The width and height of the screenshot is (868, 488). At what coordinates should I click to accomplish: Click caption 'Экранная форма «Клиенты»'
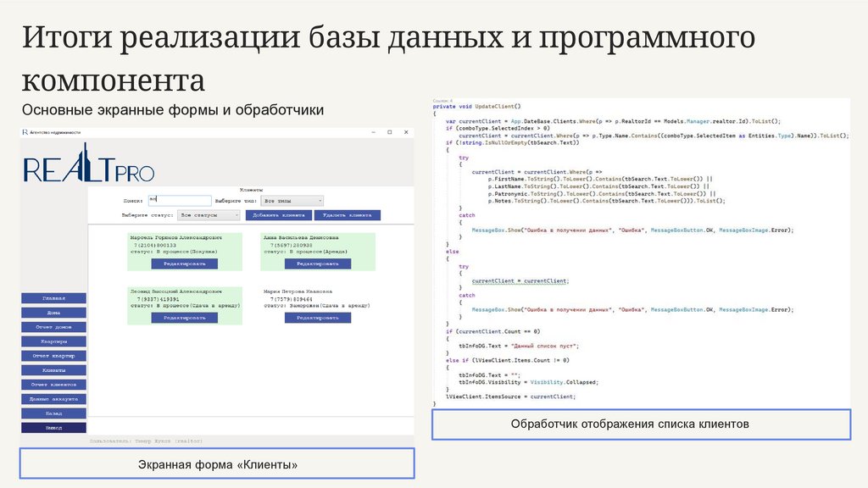pos(217,463)
